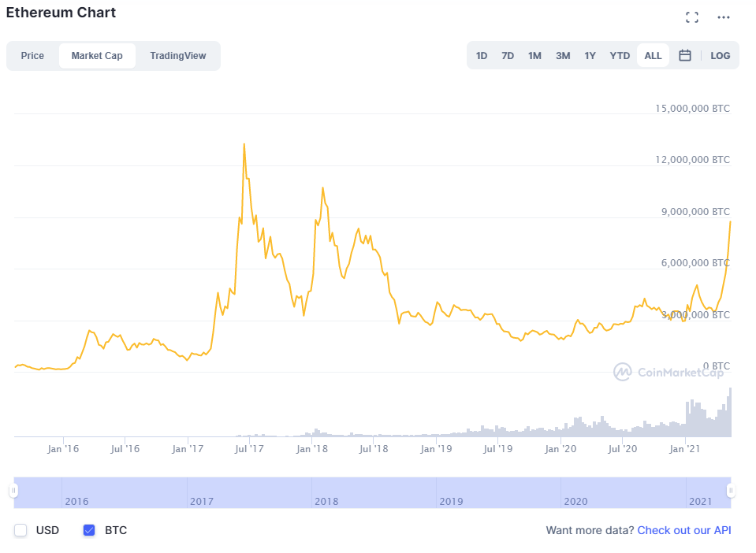Toggle LOG scale on chart
The height and width of the screenshot is (553, 756).
point(720,55)
